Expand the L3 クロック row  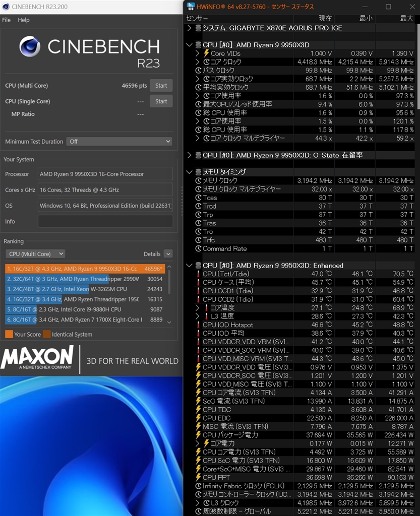197,503
